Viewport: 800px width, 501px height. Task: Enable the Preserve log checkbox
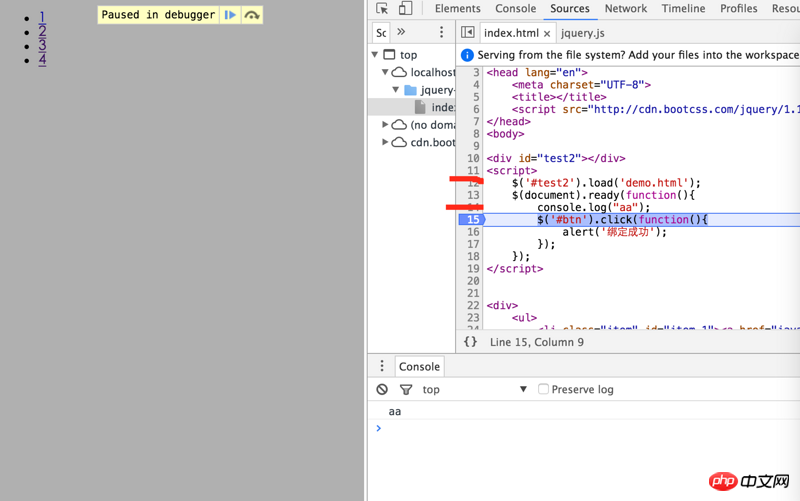click(543, 389)
